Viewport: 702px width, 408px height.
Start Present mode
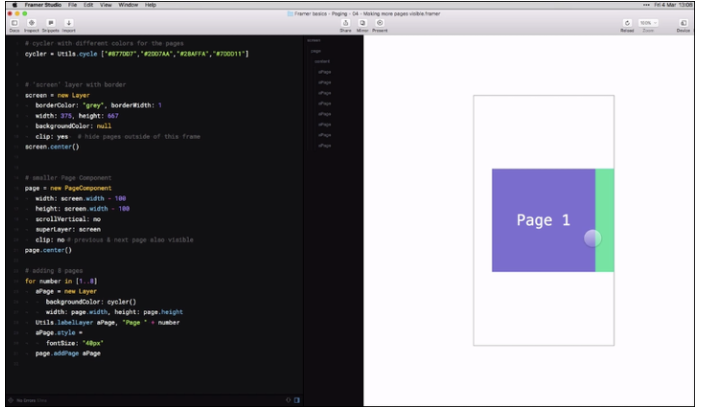(380, 25)
